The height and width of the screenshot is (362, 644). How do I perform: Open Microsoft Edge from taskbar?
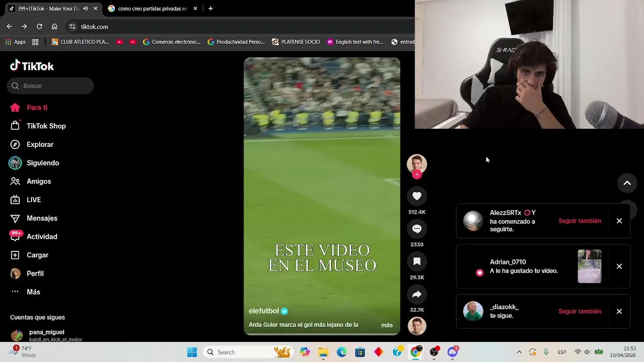[342, 352]
